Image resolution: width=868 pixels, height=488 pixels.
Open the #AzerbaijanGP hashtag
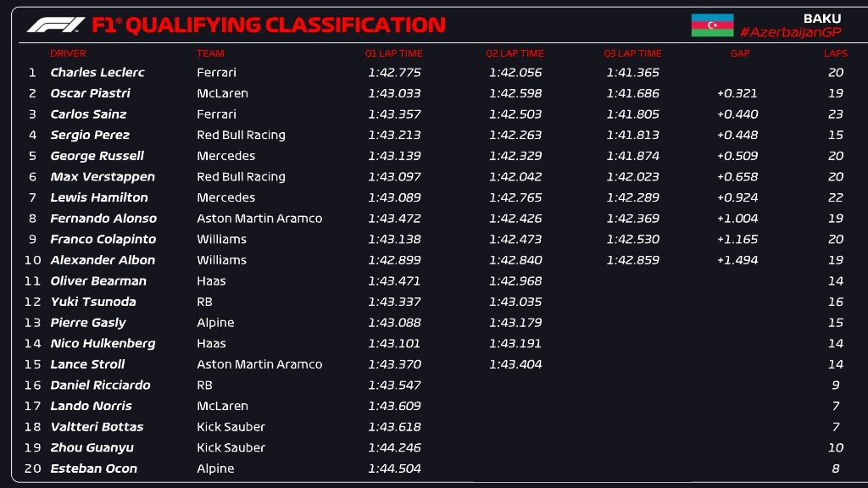click(x=791, y=32)
